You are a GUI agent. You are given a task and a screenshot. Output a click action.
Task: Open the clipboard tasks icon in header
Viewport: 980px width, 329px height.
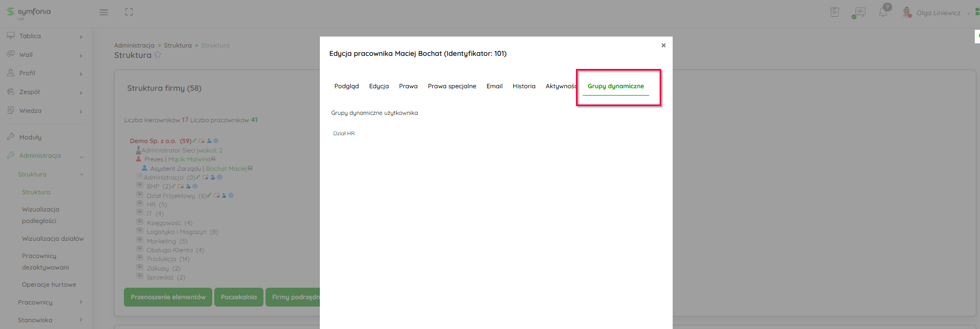[834, 12]
